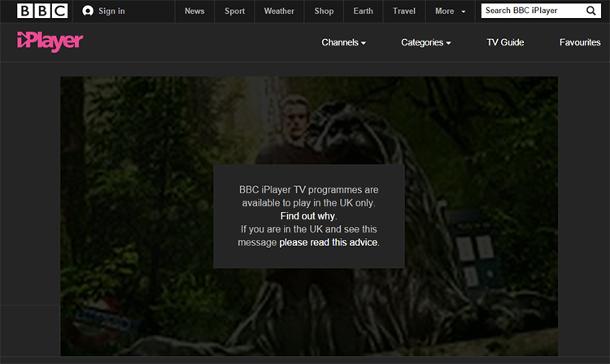Click the please read this advice link
This screenshot has width=610, height=364.
pos(329,242)
